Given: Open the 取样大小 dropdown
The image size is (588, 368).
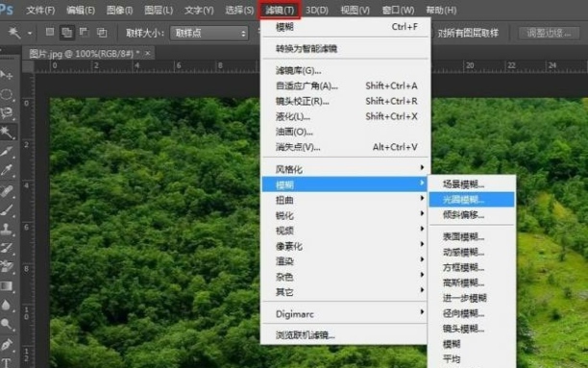Looking at the screenshot, I should tap(209, 33).
